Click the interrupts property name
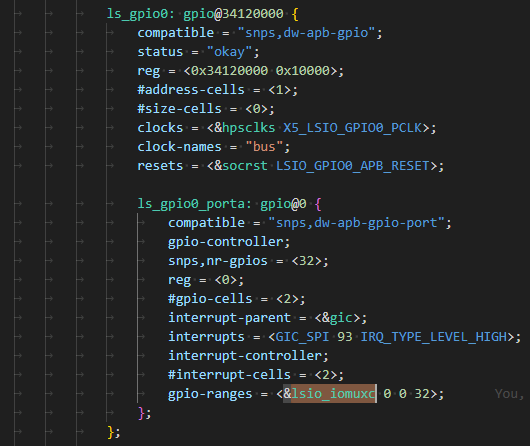The image size is (530, 446). [x=207, y=337]
